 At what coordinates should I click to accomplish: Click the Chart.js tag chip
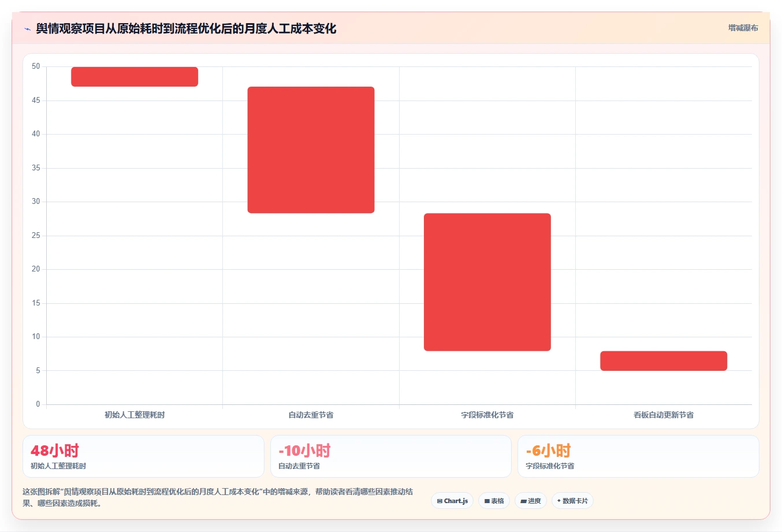(452, 501)
